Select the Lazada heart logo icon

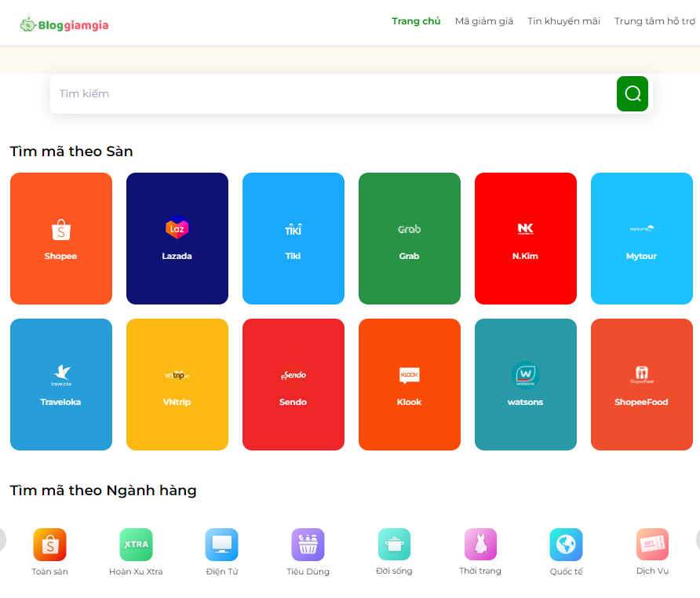(177, 228)
